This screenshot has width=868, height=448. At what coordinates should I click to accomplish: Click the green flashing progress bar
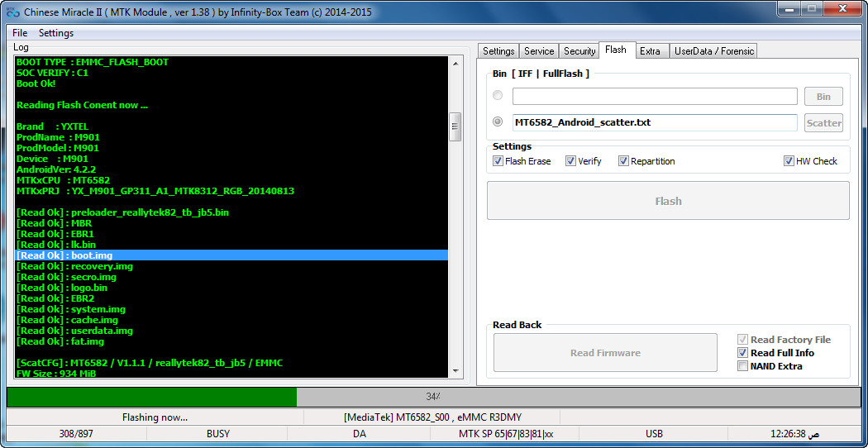tap(151, 397)
